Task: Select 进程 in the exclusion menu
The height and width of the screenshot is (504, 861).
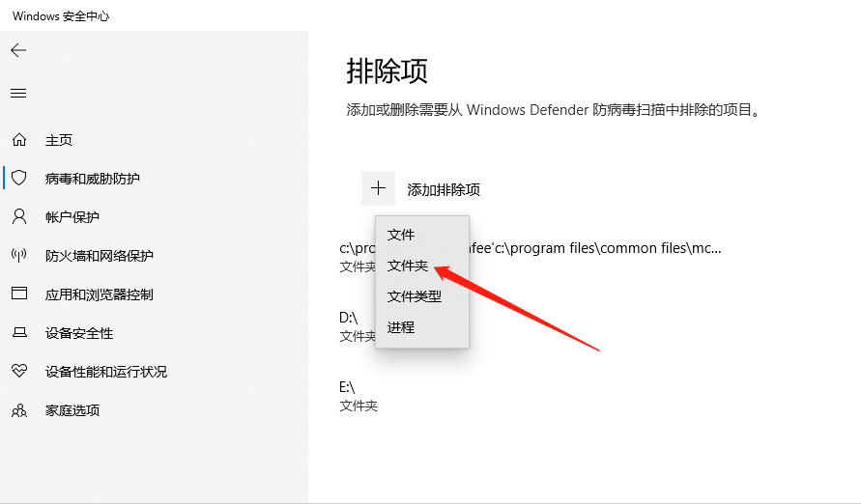Action: (401, 327)
